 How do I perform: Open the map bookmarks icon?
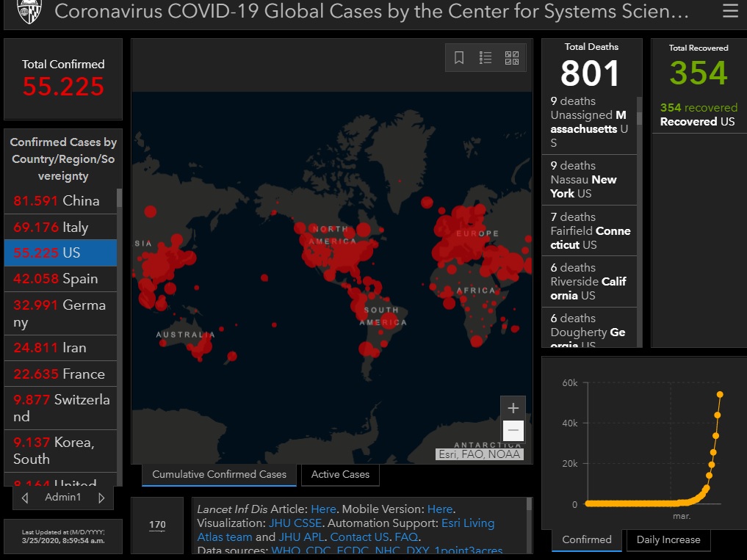pos(459,58)
